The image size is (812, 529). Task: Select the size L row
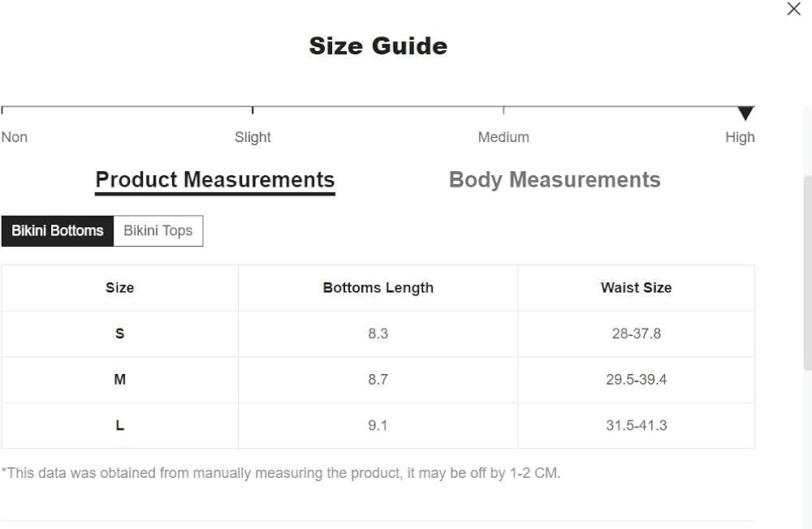(x=119, y=425)
